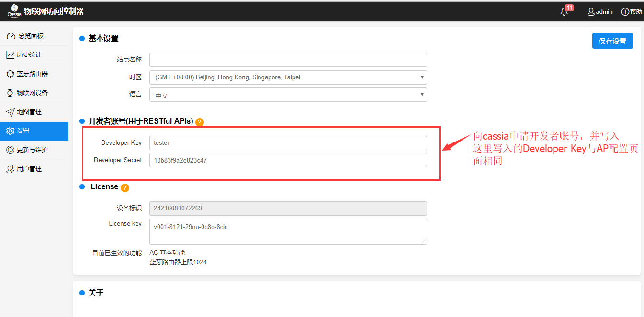
Task: Click the question mark icon beside License
Action: click(124, 187)
